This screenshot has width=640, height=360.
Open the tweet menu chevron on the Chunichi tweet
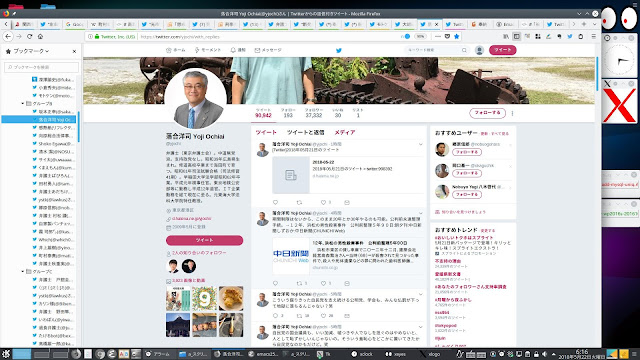coord(420,213)
